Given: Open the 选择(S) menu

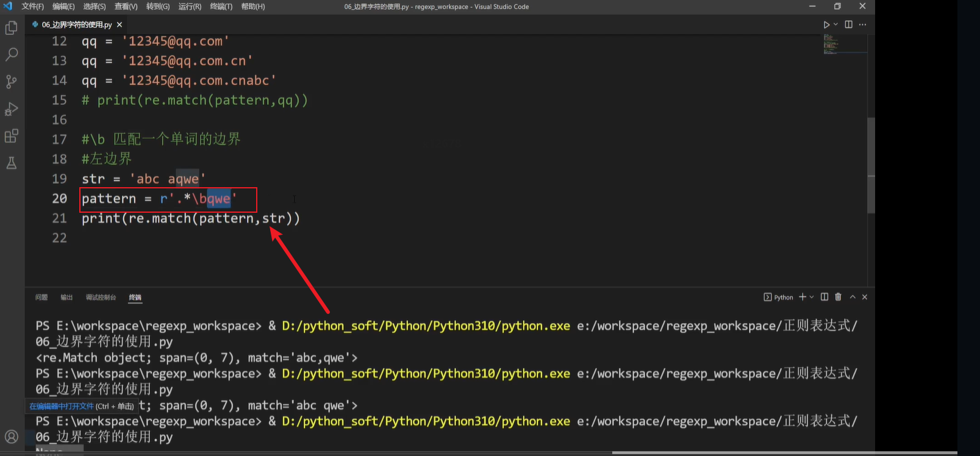Looking at the screenshot, I should [95, 6].
